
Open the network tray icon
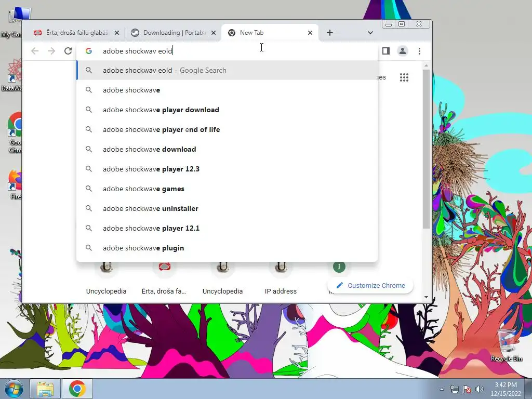[x=454, y=389]
